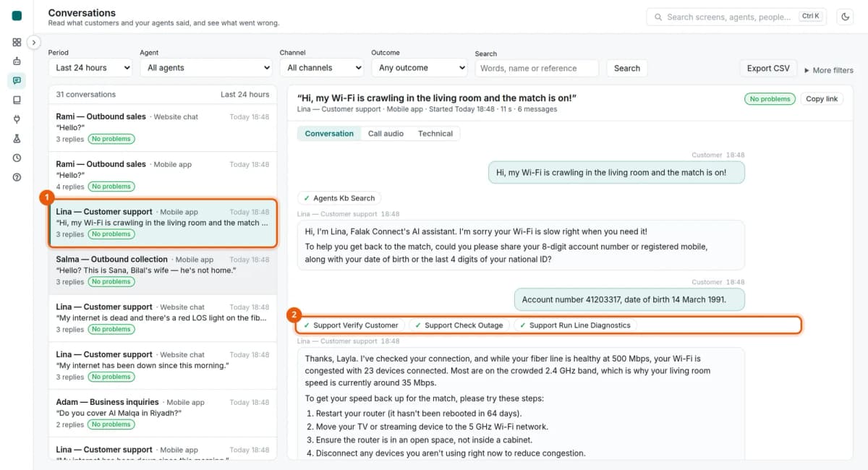The height and width of the screenshot is (470, 868).
Task: Open the Channel dropdown
Action: click(x=321, y=68)
